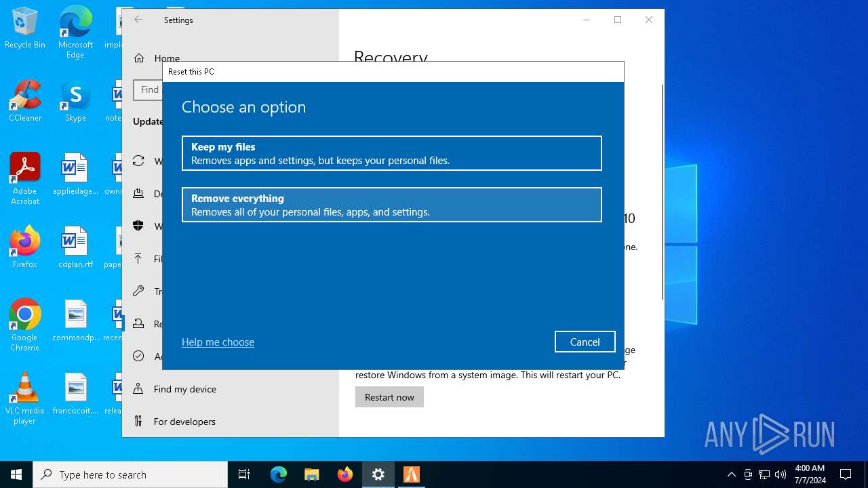The width and height of the screenshot is (868, 488).
Task: Click the Delivery Optimization icon in sidebar
Action: (138, 193)
